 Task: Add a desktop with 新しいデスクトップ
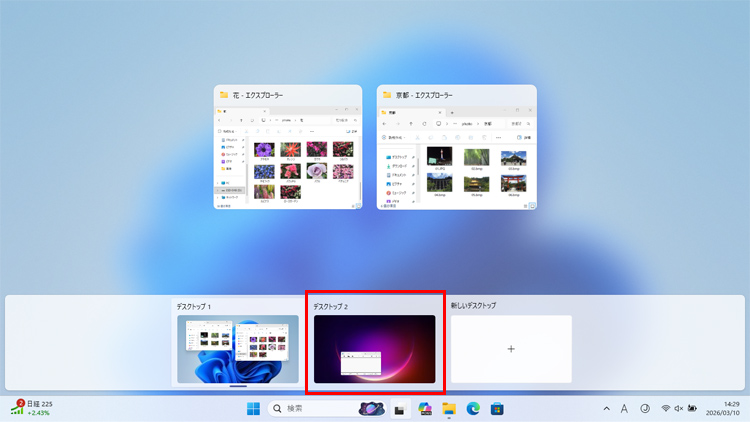pos(511,349)
